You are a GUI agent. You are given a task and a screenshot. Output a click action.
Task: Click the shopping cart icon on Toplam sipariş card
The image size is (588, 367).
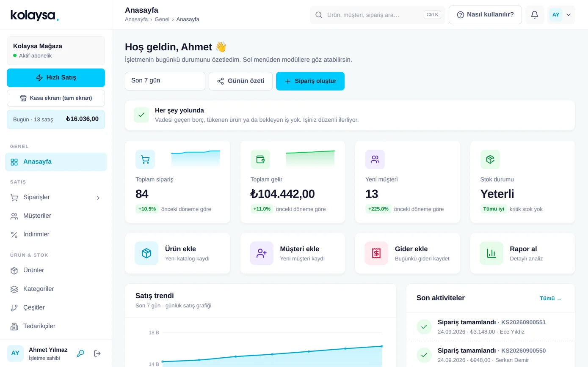pos(145,159)
